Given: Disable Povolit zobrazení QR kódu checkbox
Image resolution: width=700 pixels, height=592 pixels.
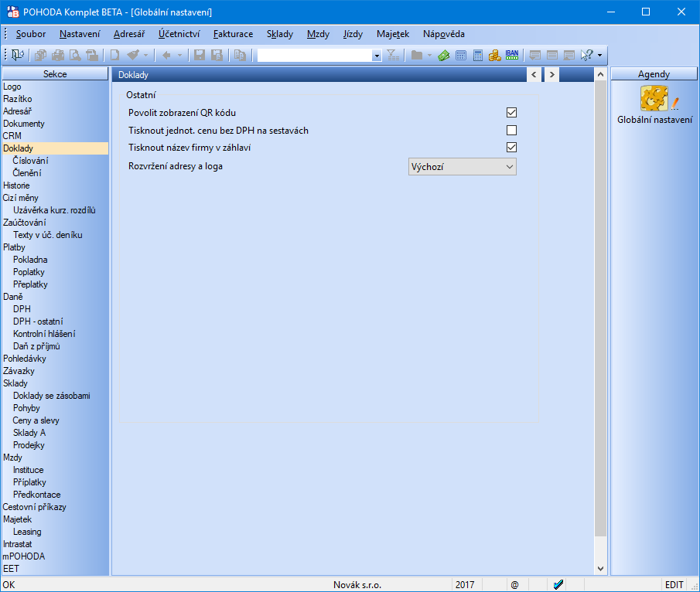Looking at the screenshot, I should [511, 112].
